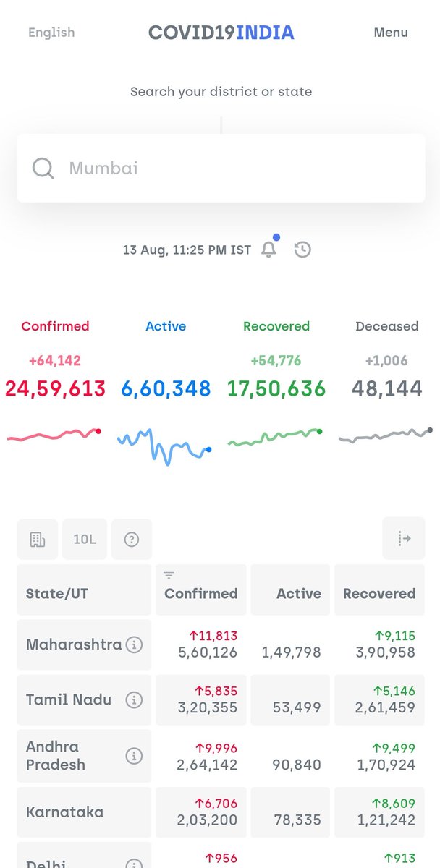Click Tamil Nadu recovered 2,61,459 cell
Viewport: 440px width, 868px height.
pyautogui.click(x=379, y=699)
